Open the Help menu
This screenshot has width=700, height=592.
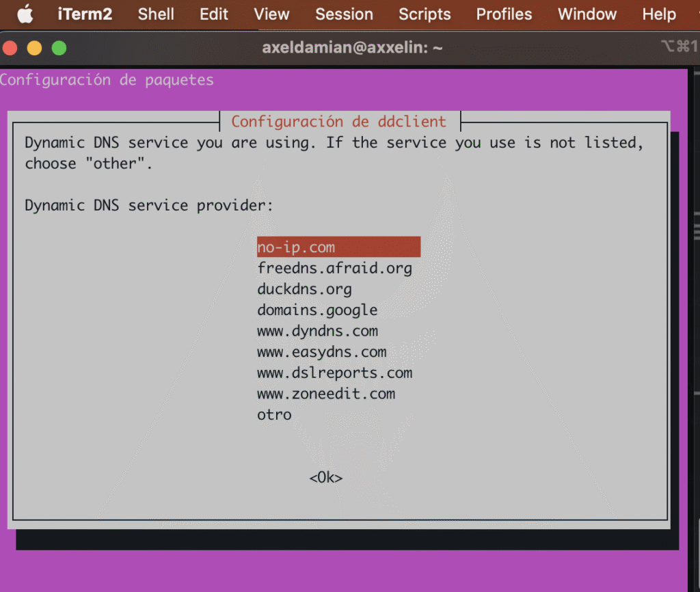click(659, 14)
